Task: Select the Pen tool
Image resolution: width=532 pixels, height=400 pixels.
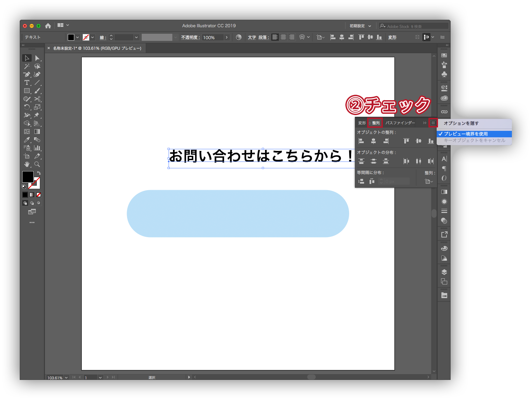Action: [27, 75]
